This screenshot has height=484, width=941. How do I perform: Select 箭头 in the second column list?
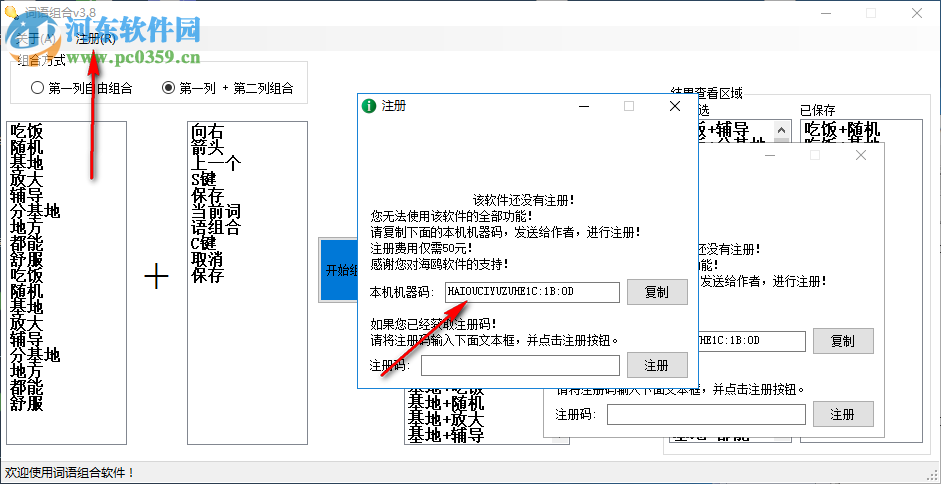[x=207, y=147]
